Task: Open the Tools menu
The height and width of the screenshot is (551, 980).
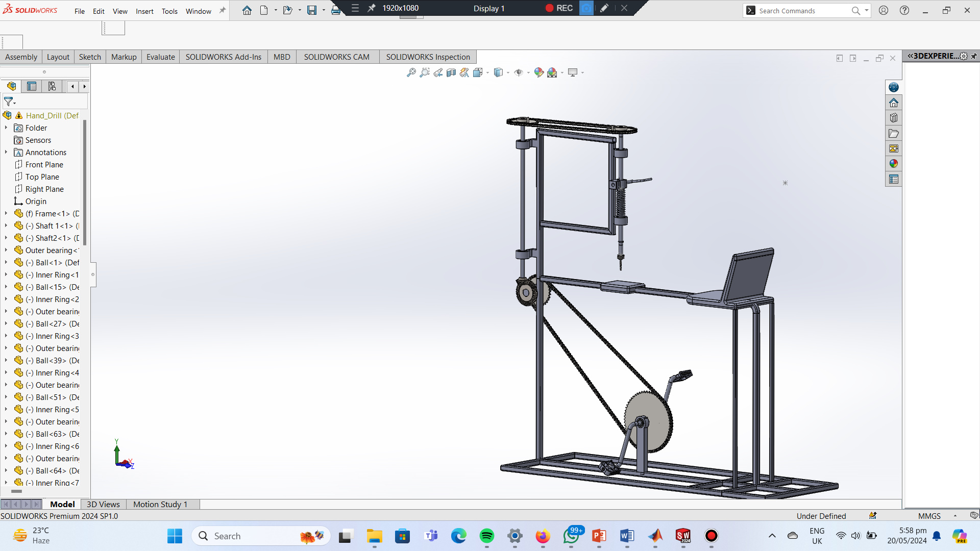Action: click(169, 11)
